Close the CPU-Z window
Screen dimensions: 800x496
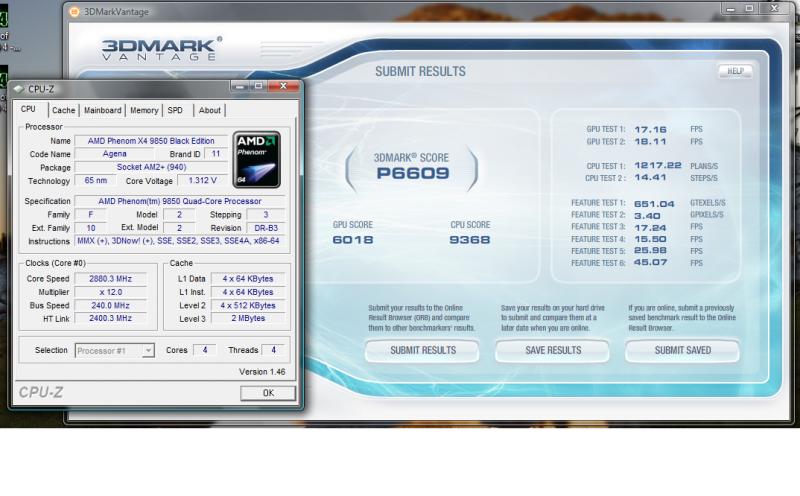point(283,86)
